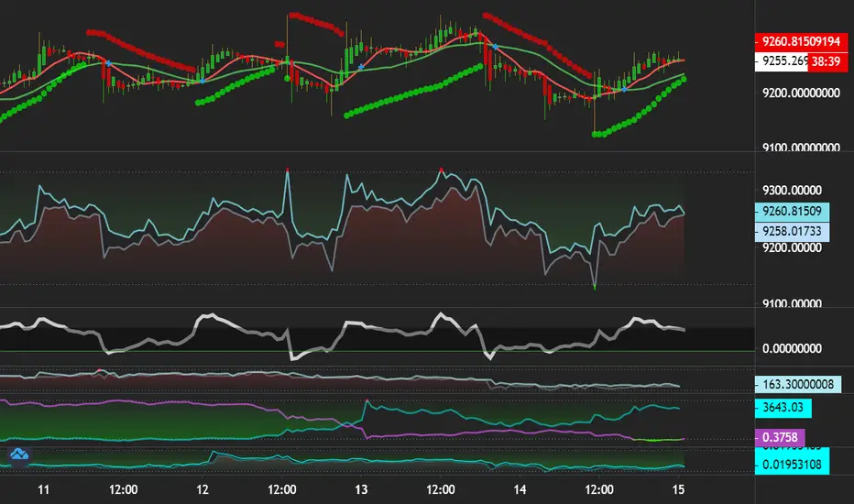854x504 pixels.
Task: Click the purple 0.3758 value label
Action: click(780, 437)
